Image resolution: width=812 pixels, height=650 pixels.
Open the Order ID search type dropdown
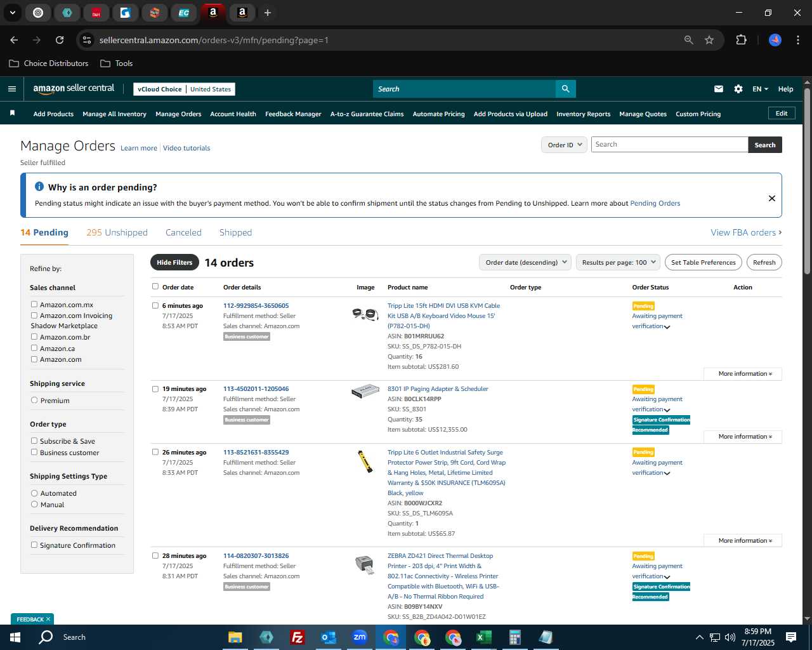(x=564, y=145)
